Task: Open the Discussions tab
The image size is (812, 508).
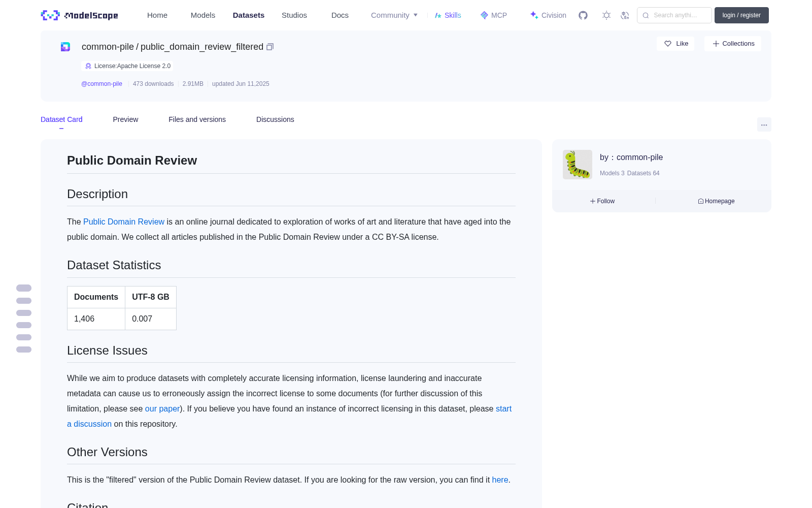Action: tap(275, 119)
